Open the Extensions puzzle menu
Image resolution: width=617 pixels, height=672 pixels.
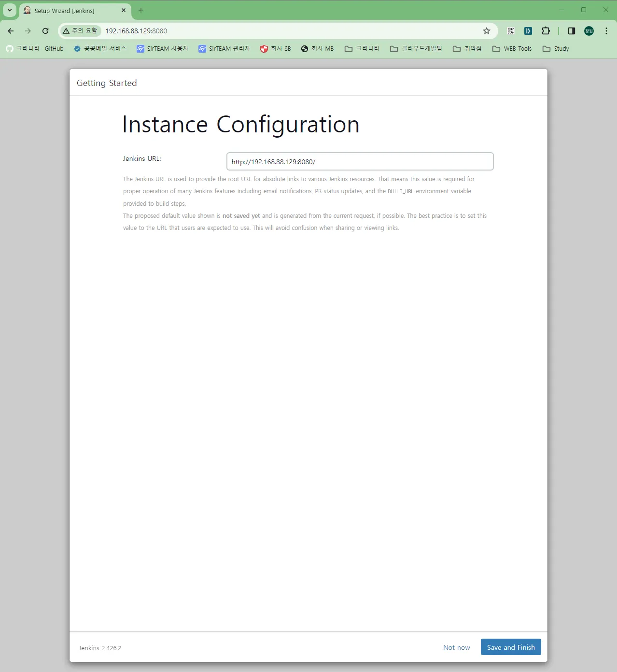546,31
